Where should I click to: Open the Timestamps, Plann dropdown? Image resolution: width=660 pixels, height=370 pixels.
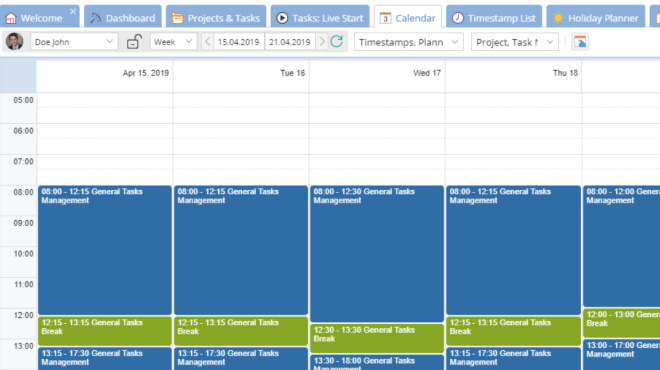(409, 42)
